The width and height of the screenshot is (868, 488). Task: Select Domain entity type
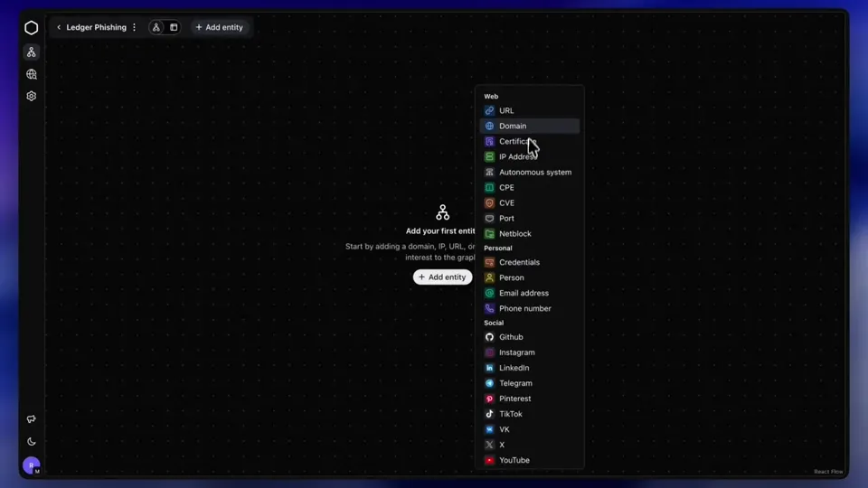coord(530,127)
